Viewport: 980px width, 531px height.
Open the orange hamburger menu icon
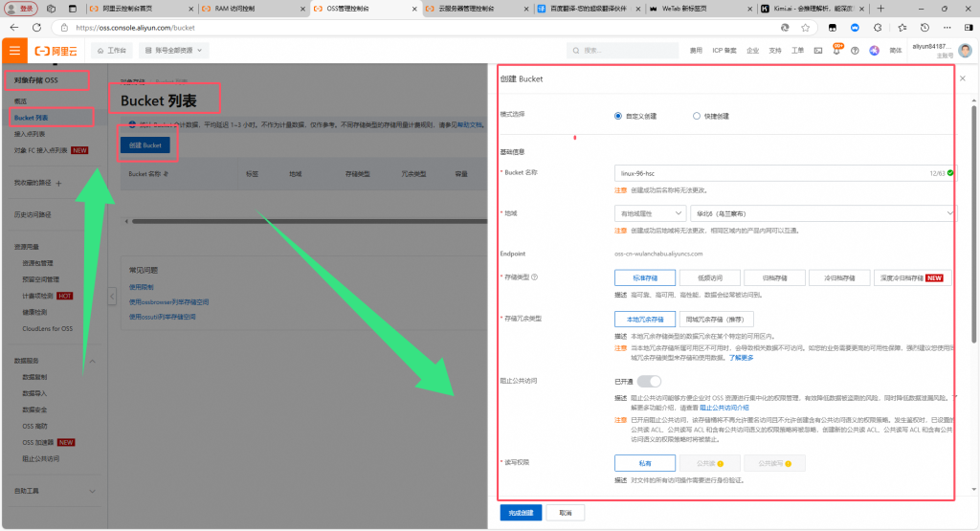(x=15, y=50)
